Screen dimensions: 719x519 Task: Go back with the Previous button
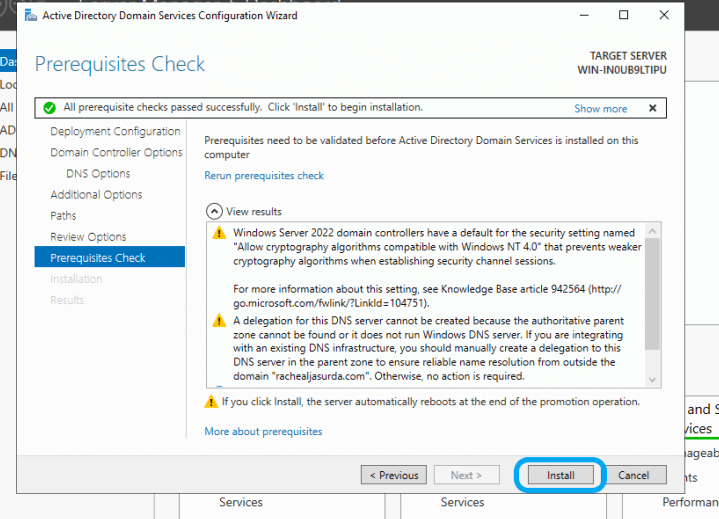point(394,475)
